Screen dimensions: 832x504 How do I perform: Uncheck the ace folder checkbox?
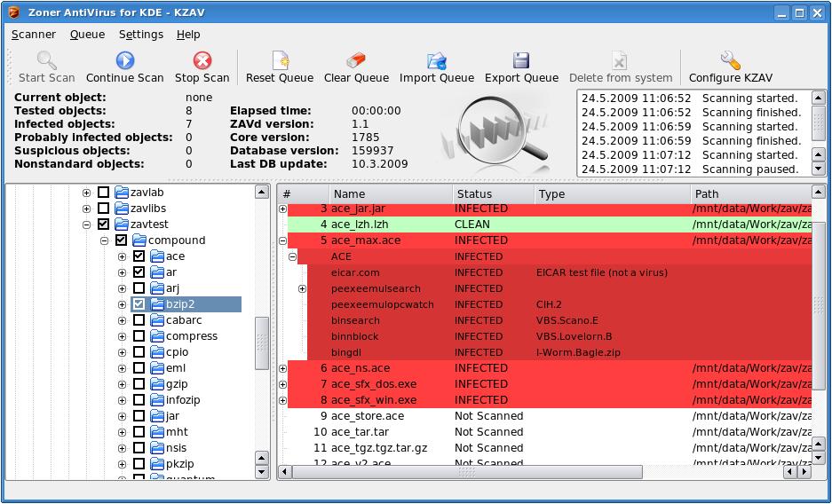[x=139, y=256]
